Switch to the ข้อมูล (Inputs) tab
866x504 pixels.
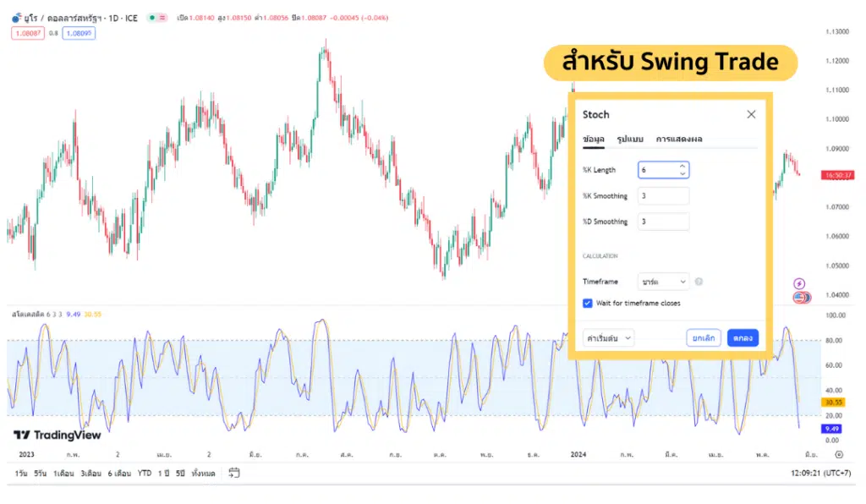tap(593, 140)
